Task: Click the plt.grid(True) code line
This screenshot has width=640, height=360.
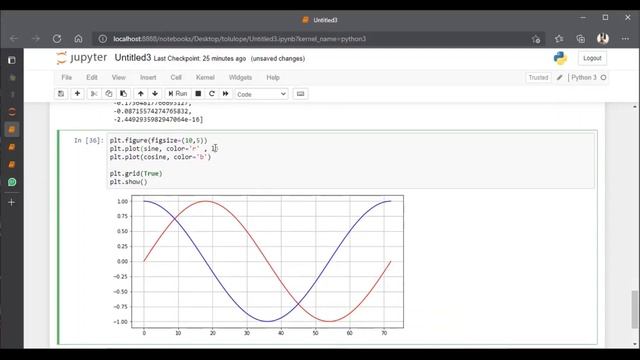Action: tap(136, 173)
